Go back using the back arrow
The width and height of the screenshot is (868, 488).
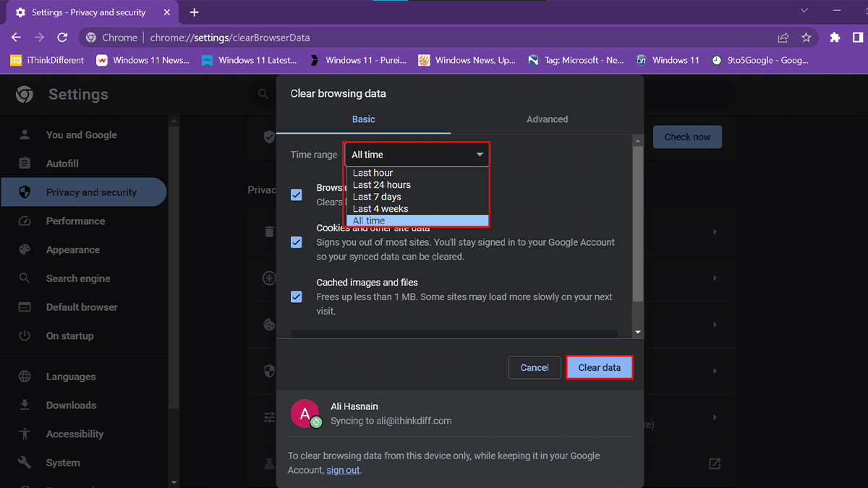click(17, 38)
